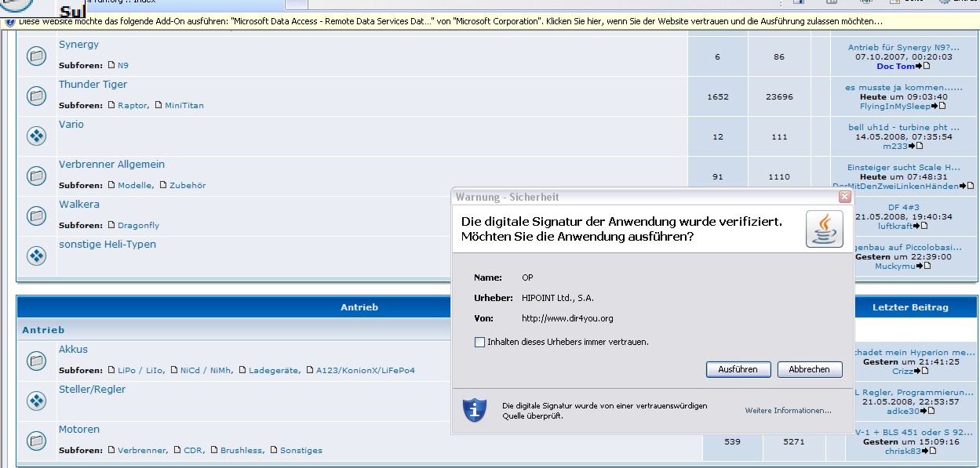The height and width of the screenshot is (468, 980).
Task: Open the 'Weitere Informationen...' link
Action: [x=788, y=410]
